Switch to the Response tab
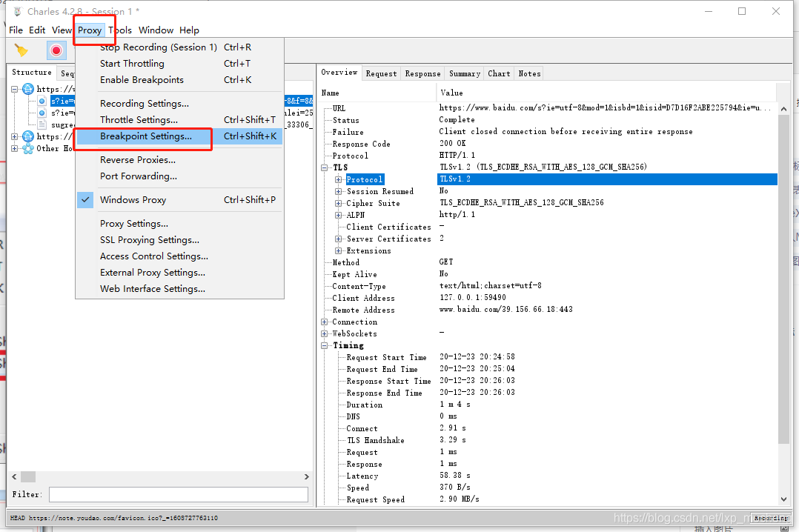The width and height of the screenshot is (799, 532). pyautogui.click(x=423, y=74)
